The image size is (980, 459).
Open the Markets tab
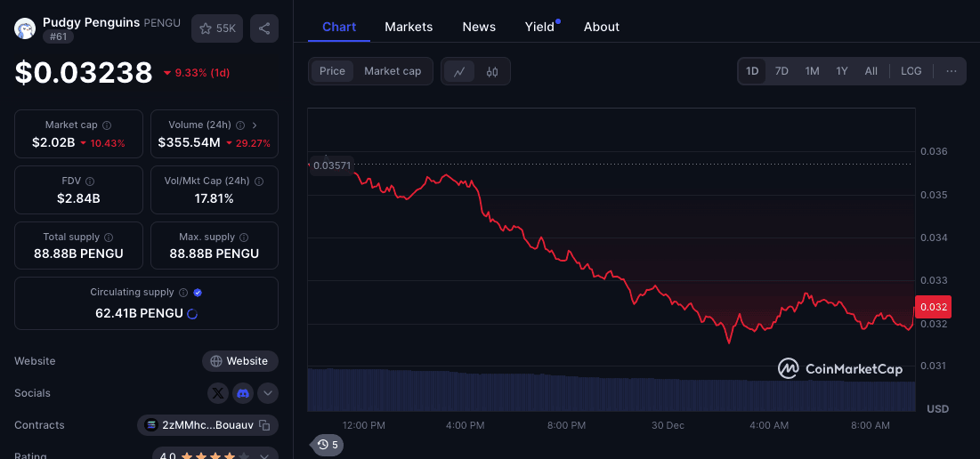click(409, 27)
